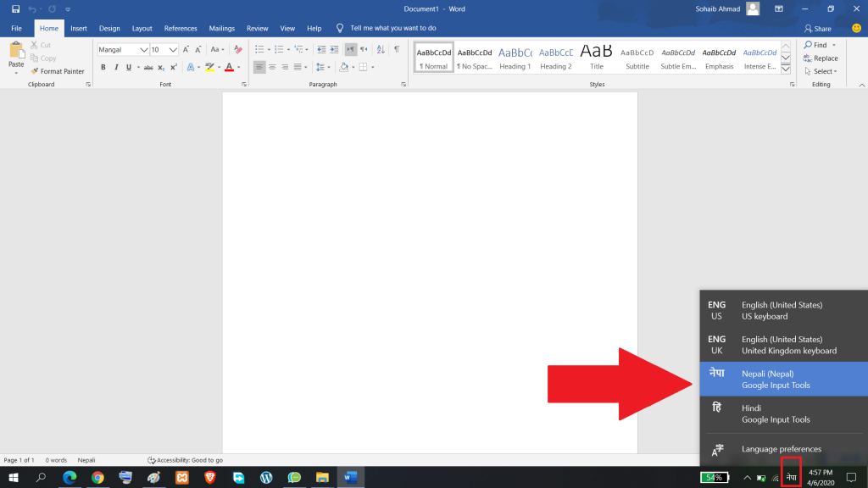Image resolution: width=868 pixels, height=488 pixels.
Task: Click the text highlight color swatch
Action: 209,68
